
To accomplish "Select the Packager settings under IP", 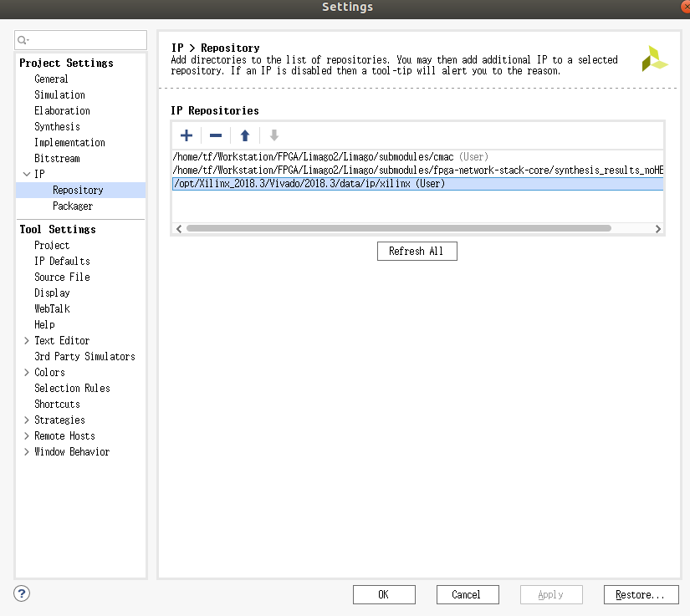I will pyautogui.click(x=73, y=206).
